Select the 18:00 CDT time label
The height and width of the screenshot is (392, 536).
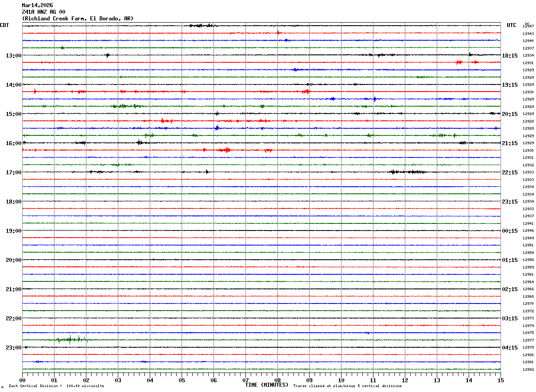pyautogui.click(x=13, y=201)
